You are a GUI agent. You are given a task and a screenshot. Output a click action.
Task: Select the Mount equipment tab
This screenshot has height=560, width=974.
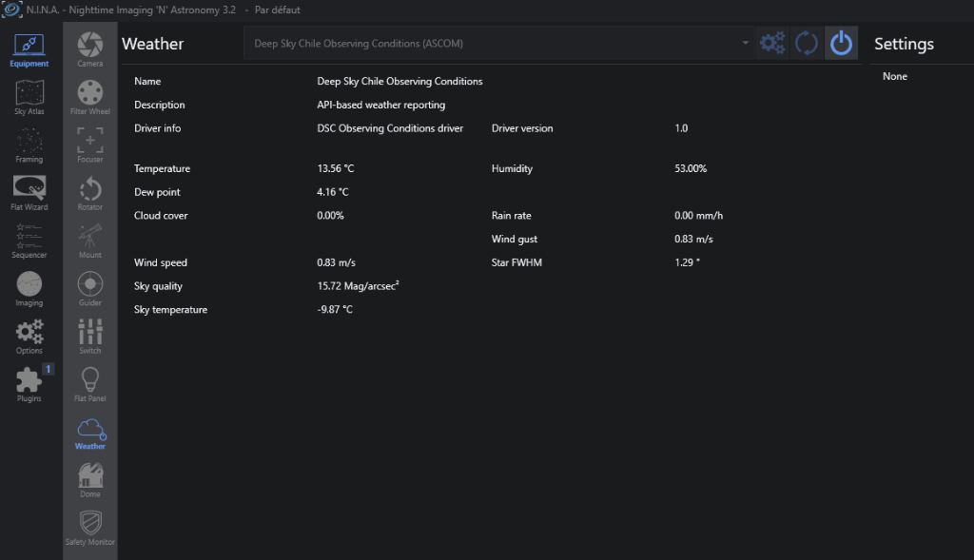pyautogui.click(x=90, y=241)
